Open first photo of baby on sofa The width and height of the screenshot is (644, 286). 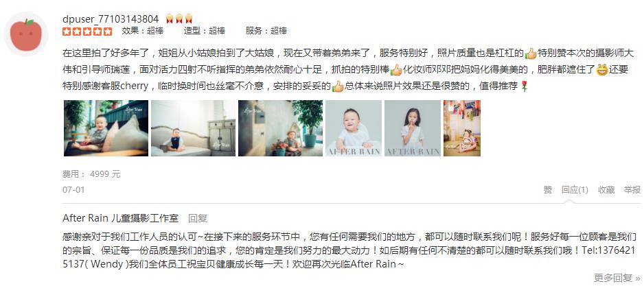[106, 128]
